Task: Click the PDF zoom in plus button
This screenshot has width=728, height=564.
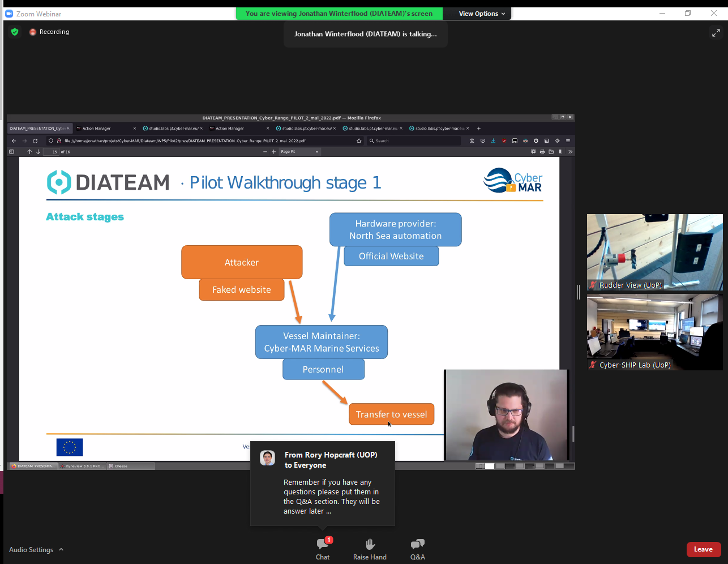Action: [274, 152]
